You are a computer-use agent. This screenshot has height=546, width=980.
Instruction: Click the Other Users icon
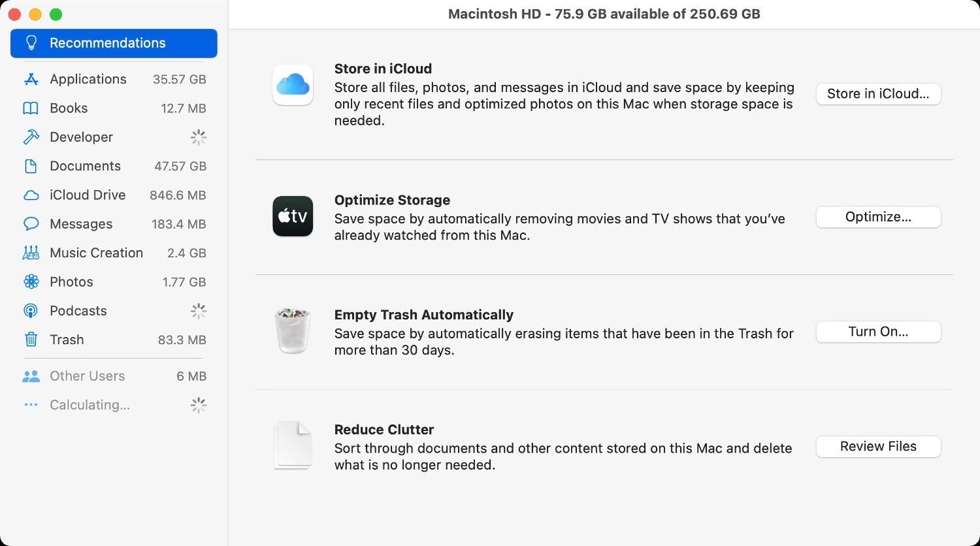pyautogui.click(x=30, y=376)
